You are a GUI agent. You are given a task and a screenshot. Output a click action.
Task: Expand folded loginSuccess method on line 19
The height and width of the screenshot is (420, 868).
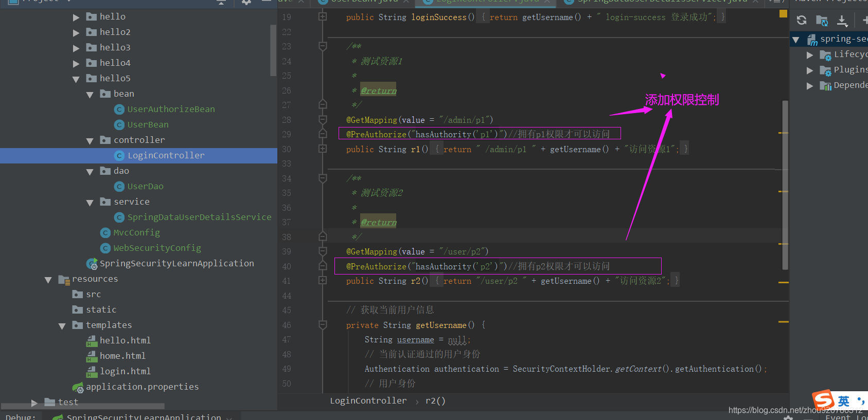click(323, 17)
